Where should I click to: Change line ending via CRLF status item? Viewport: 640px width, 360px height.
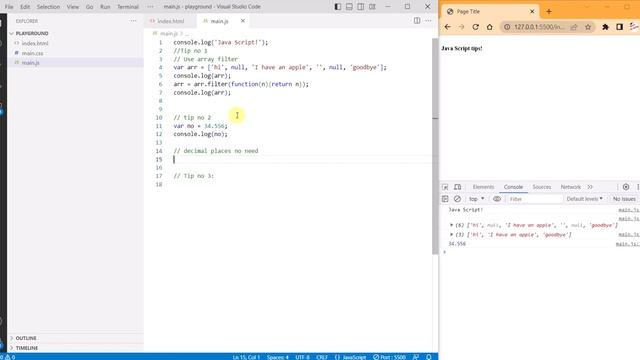(x=322, y=357)
